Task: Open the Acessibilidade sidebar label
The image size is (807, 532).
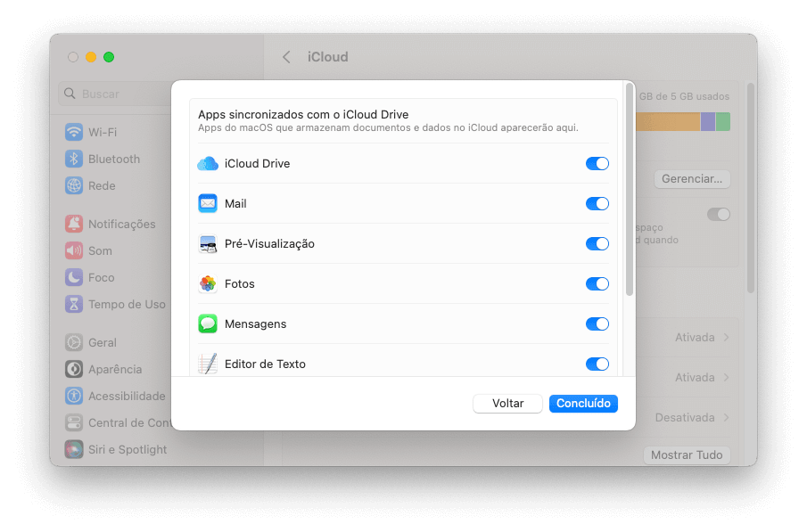Action: tap(128, 396)
